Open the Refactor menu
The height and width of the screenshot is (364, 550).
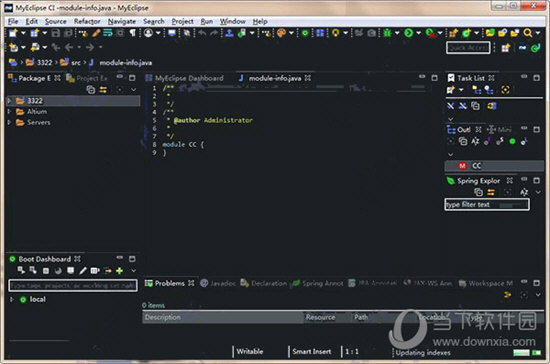87,21
